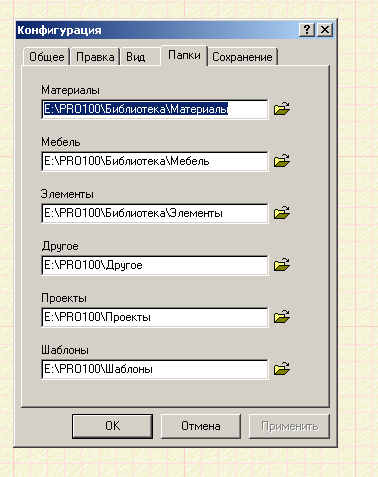Switch to the Вид tab

[x=140, y=57]
